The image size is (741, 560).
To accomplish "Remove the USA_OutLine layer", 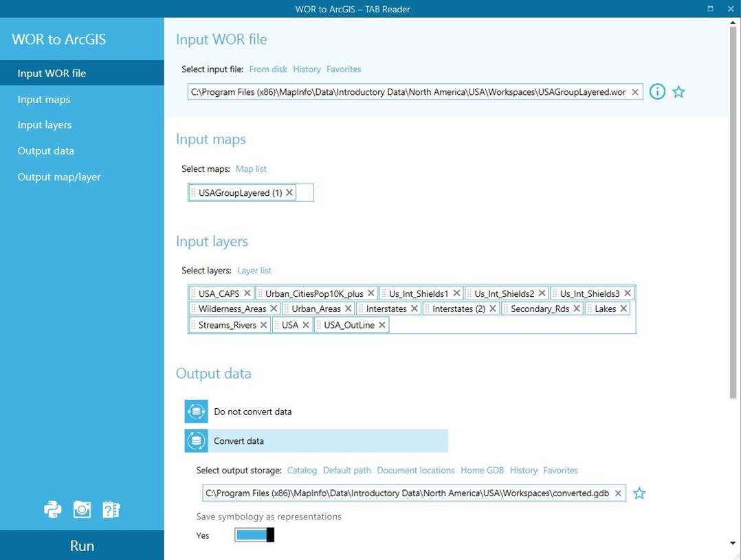I will pos(382,325).
